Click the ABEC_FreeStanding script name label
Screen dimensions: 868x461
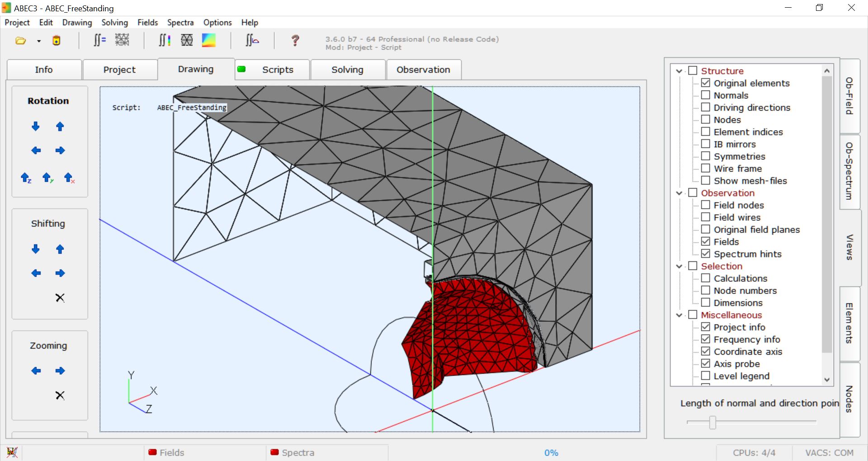(x=192, y=108)
